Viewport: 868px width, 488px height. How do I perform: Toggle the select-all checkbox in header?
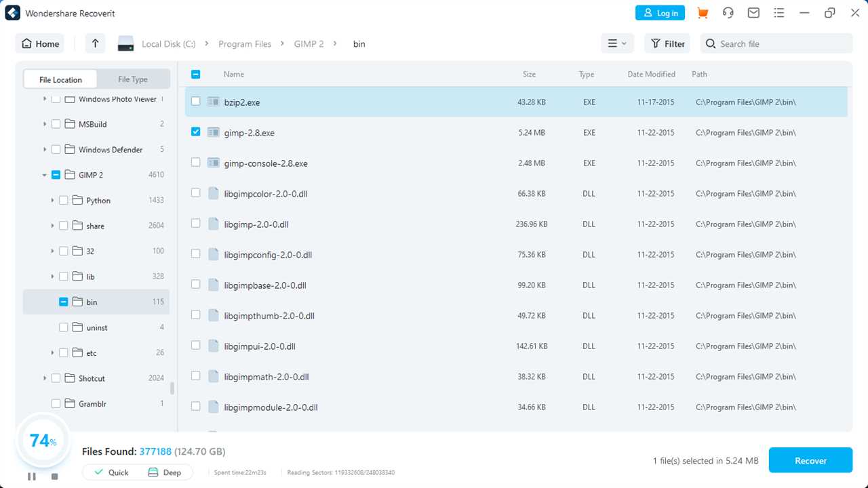tap(195, 74)
